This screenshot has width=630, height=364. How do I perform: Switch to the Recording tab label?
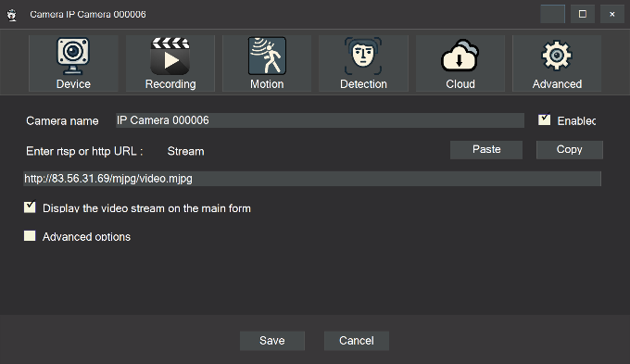[x=170, y=84]
